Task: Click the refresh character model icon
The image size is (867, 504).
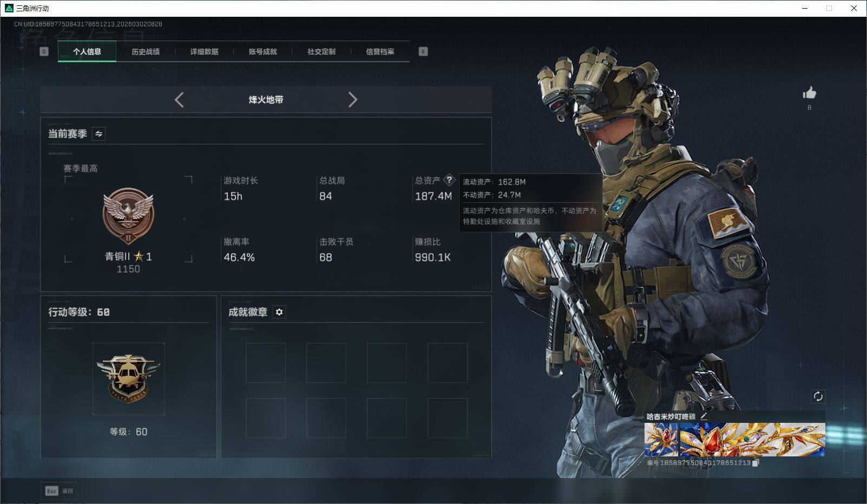Action: 818,396
